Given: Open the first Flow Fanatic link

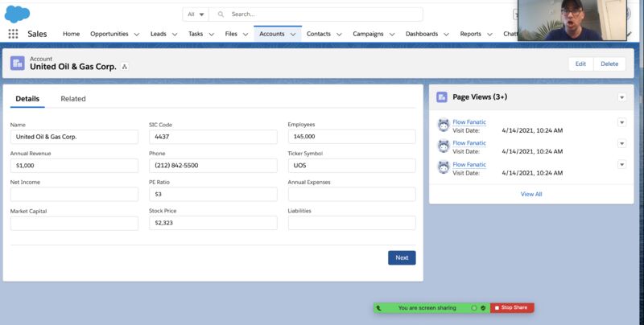Looking at the screenshot, I should click(x=469, y=122).
